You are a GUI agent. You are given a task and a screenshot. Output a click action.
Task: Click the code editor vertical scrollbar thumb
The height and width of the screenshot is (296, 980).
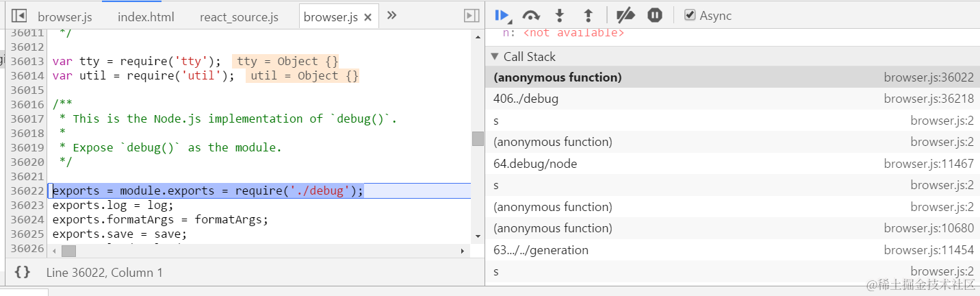click(x=478, y=138)
